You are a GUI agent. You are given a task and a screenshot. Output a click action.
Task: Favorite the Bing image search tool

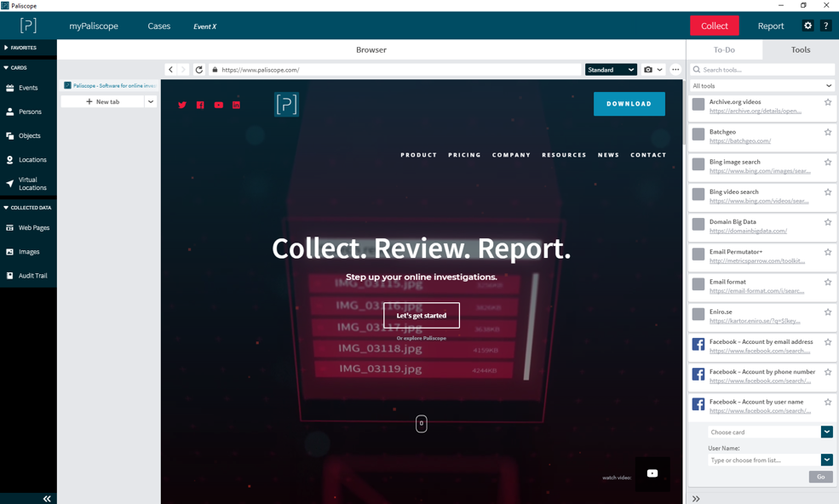827,162
